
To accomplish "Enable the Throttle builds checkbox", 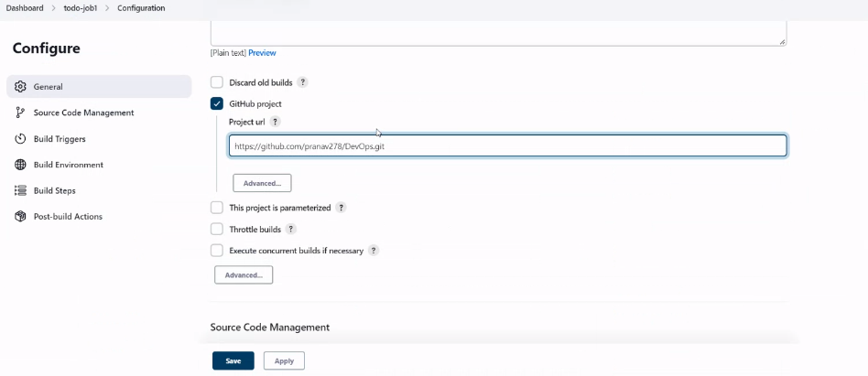I will (216, 229).
